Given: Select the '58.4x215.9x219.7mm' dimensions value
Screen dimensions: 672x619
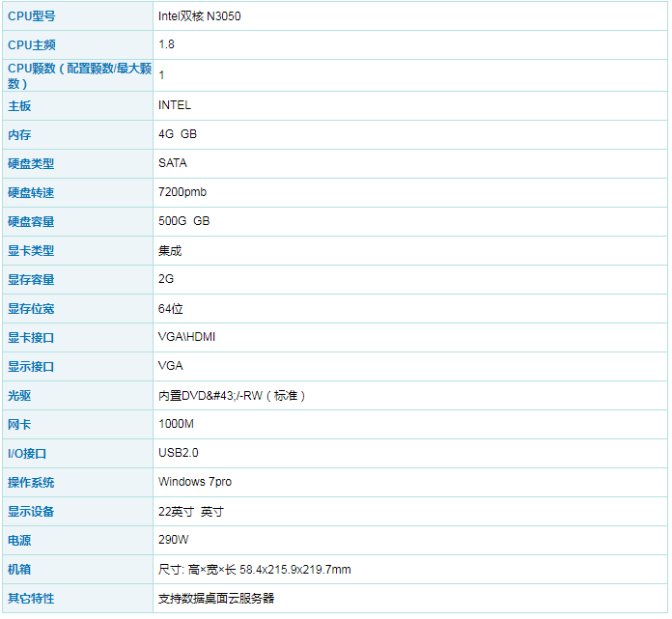Looking at the screenshot, I should [294, 570].
